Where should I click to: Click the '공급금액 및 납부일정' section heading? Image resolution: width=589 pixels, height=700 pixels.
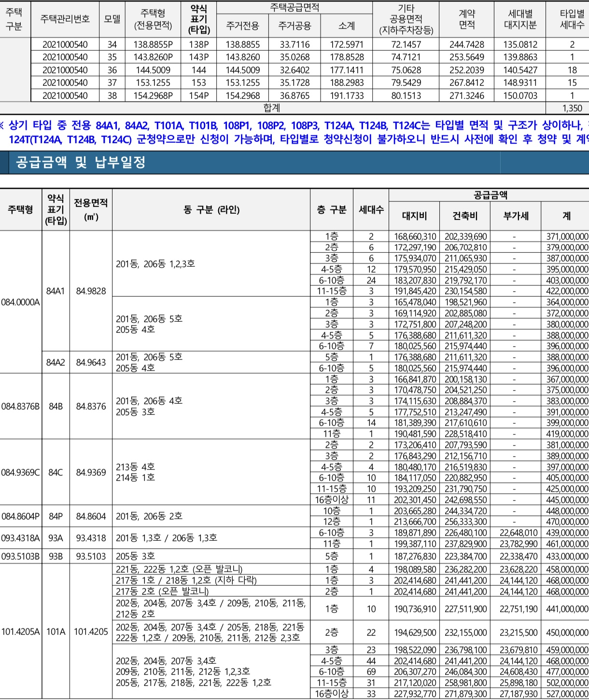(81, 162)
